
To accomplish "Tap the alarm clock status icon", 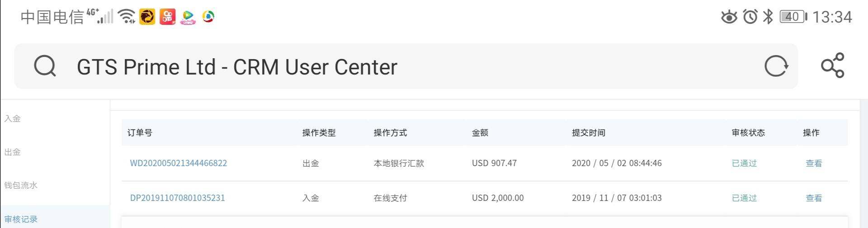I will pyautogui.click(x=750, y=17).
